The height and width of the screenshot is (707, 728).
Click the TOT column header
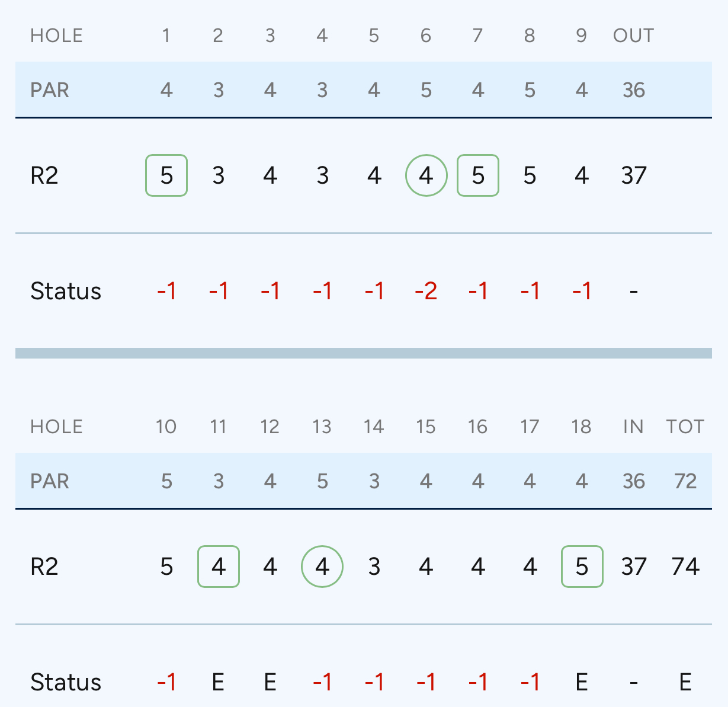[685, 427]
